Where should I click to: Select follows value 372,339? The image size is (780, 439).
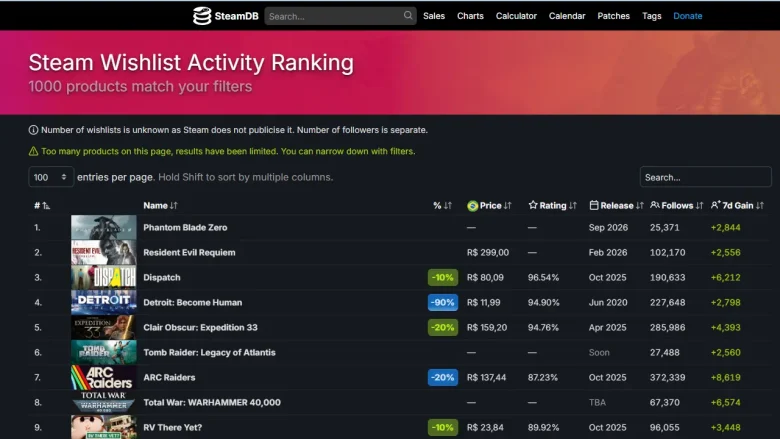[x=667, y=377]
